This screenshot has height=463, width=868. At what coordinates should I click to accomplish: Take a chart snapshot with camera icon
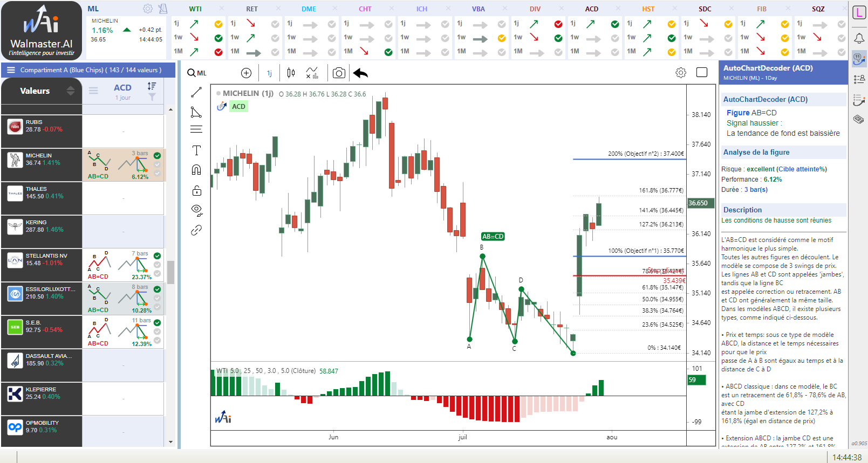point(339,73)
